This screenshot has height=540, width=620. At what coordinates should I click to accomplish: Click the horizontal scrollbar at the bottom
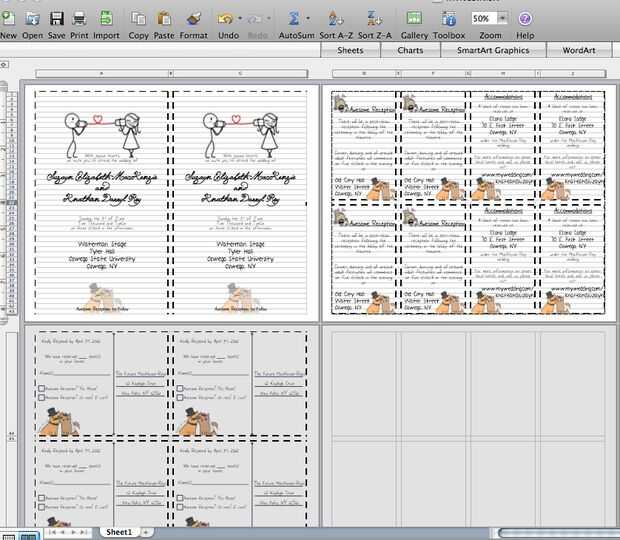pyautogui.click(x=558, y=533)
